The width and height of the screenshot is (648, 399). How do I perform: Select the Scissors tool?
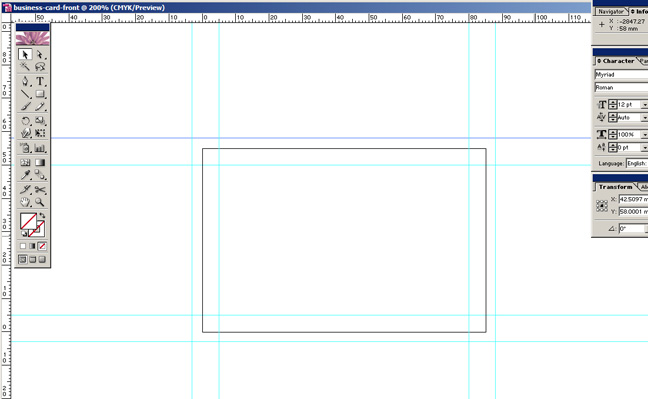[40, 189]
